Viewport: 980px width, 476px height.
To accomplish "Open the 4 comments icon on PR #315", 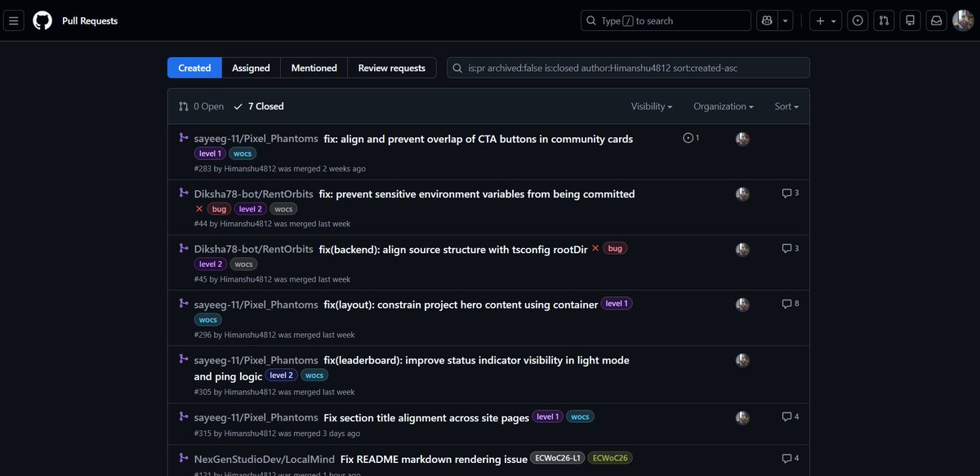I will [x=791, y=417].
